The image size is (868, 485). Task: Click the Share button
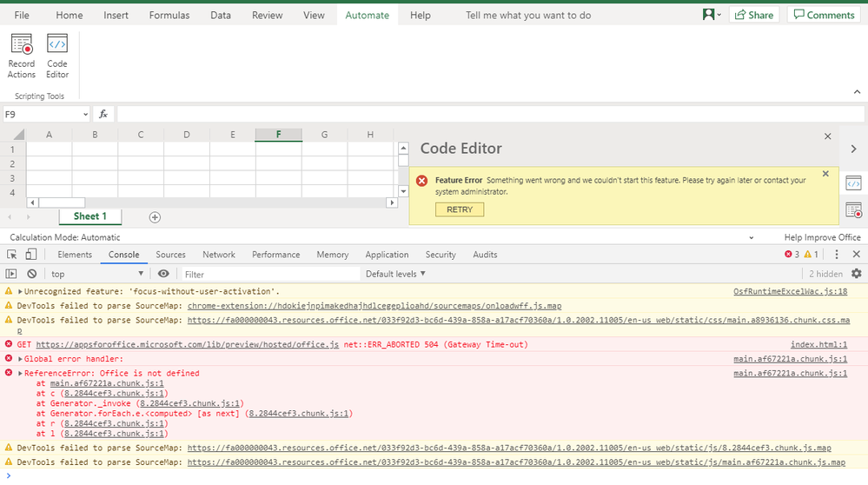tap(754, 15)
